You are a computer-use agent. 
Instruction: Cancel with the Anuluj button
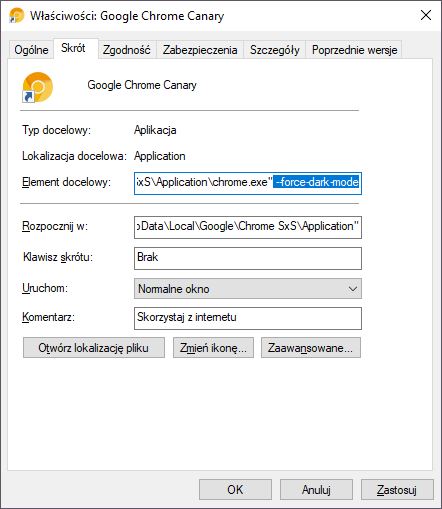tap(316, 490)
